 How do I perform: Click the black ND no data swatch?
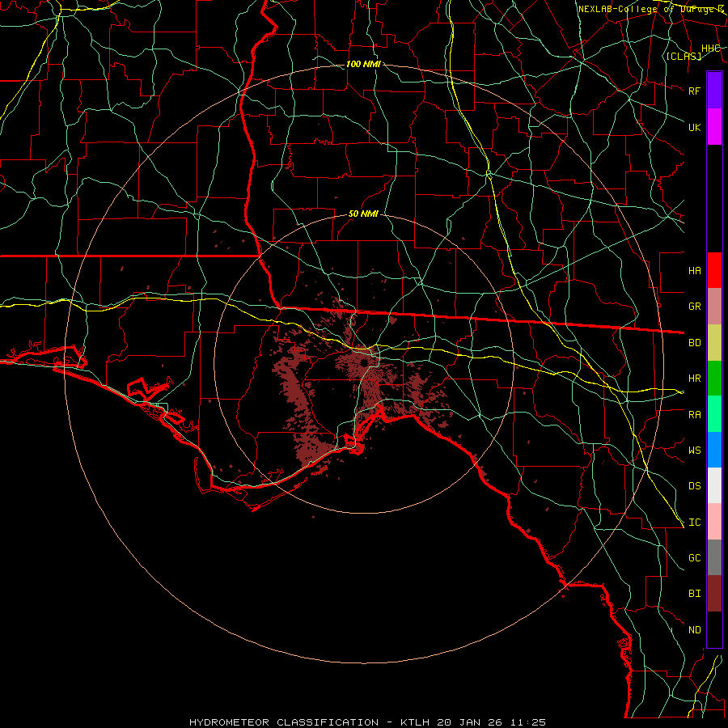(x=714, y=629)
